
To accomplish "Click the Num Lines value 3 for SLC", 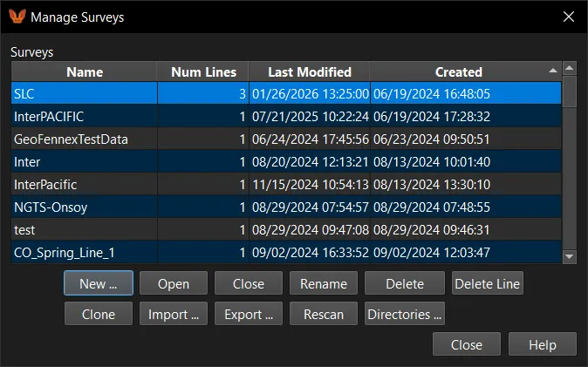I will (x=243, y=94).
